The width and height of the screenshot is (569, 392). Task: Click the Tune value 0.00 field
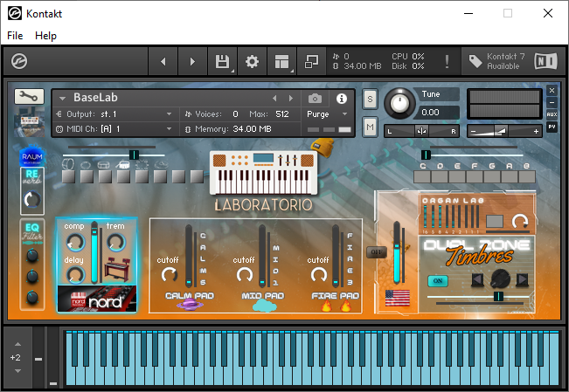pyautogui.click(x=438, y=113)
